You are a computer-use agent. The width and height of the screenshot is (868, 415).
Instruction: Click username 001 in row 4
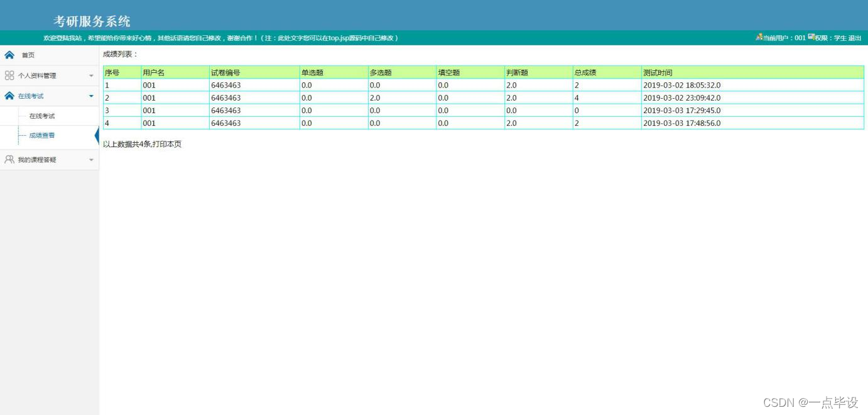(x=149, y=123)
